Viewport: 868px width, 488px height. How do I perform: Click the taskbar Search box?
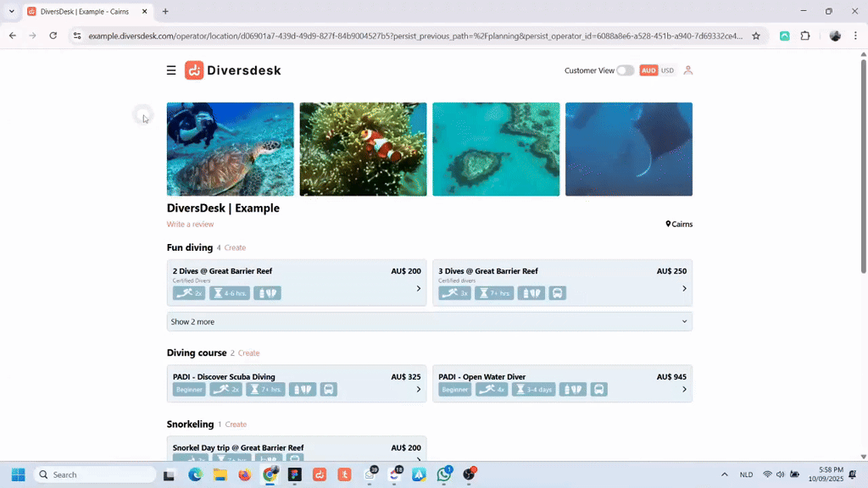click(x=95, y=474)
